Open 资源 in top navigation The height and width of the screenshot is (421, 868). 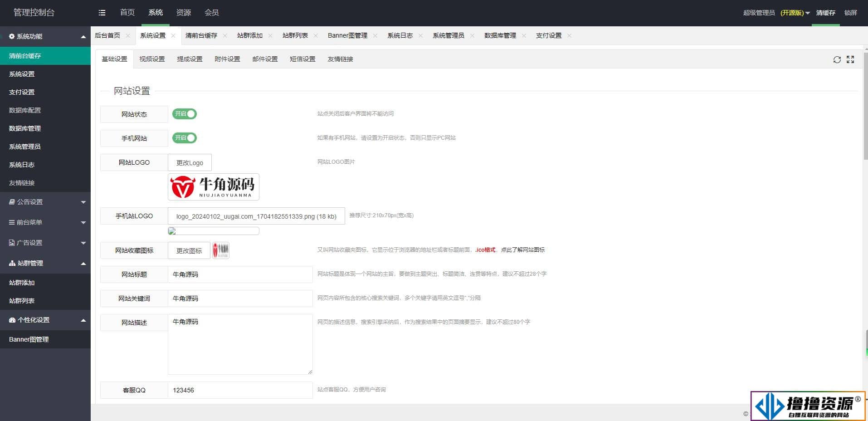(x=184, y=13)
